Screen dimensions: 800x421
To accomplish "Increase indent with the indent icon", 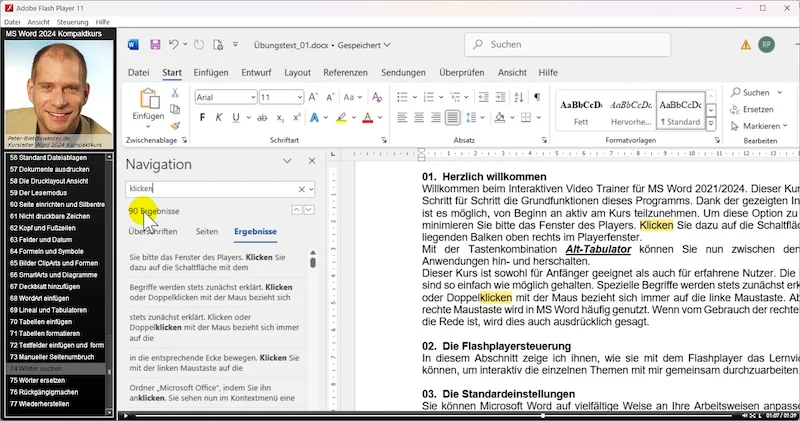I will pyautogui.click(x=501, y=97).
